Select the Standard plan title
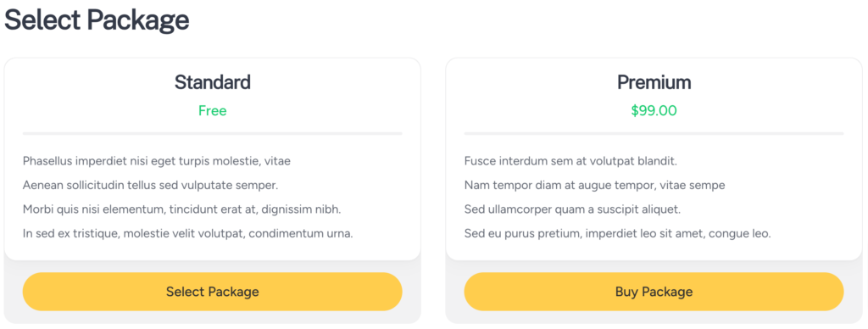 (213, 82)
